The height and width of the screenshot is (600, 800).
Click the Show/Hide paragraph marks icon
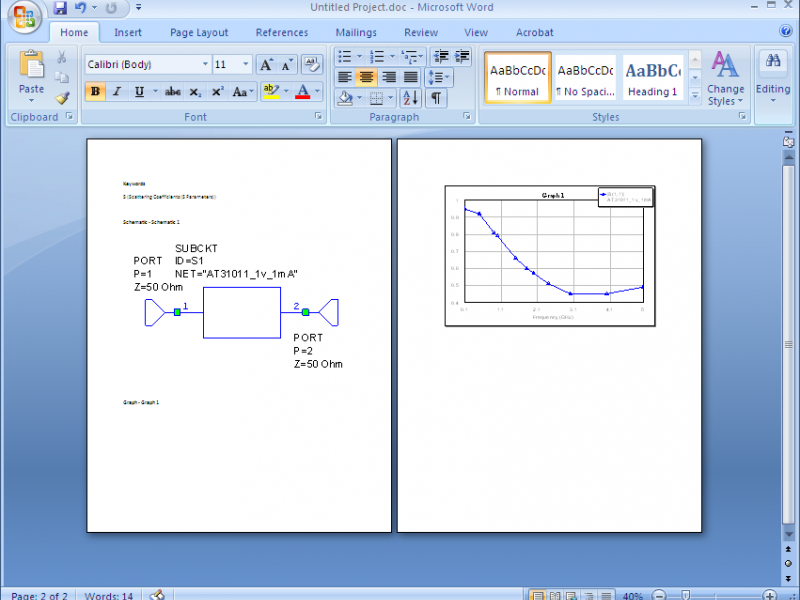[x=436, y=98]
